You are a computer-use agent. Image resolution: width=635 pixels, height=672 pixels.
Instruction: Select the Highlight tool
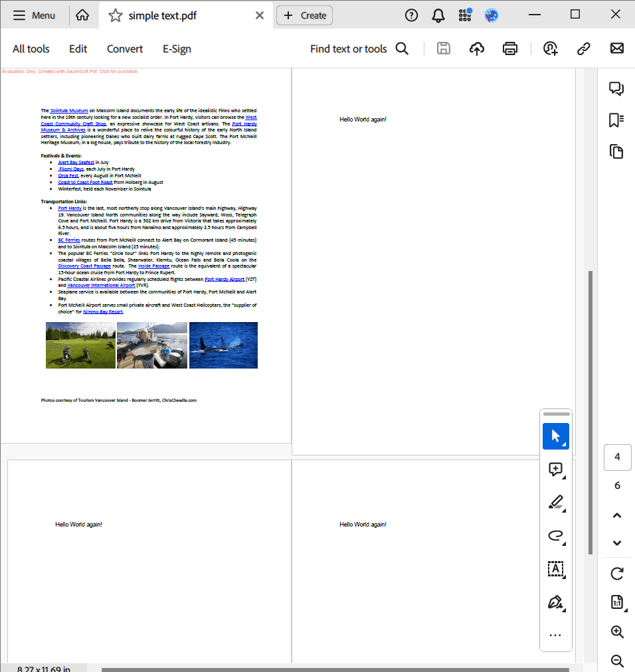(x=556, y=502)
